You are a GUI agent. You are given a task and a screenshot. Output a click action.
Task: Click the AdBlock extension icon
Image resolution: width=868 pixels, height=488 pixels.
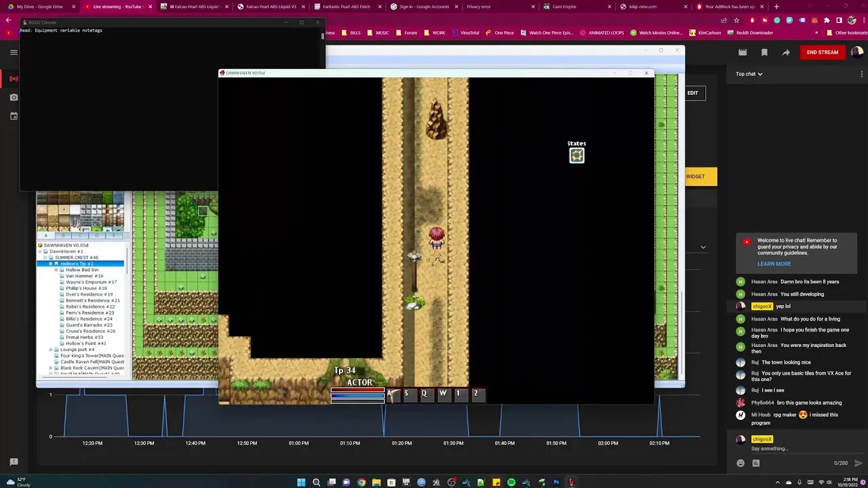752,20
